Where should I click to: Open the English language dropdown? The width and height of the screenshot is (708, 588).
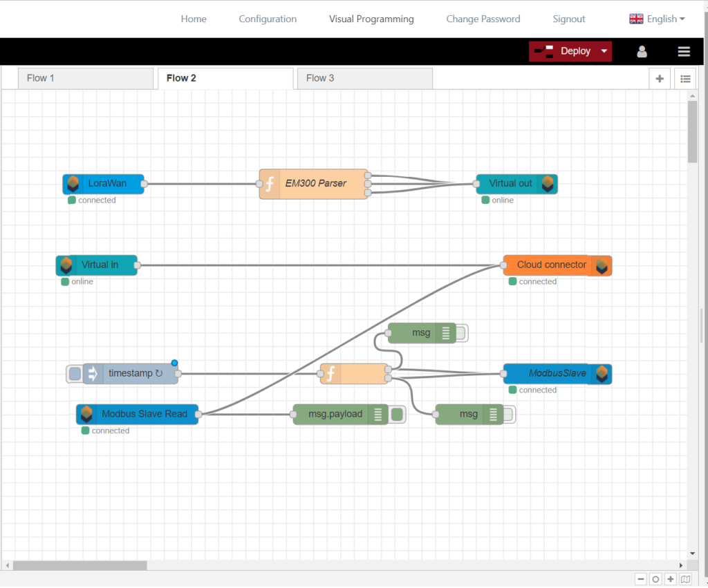click(x=657, y=19)
